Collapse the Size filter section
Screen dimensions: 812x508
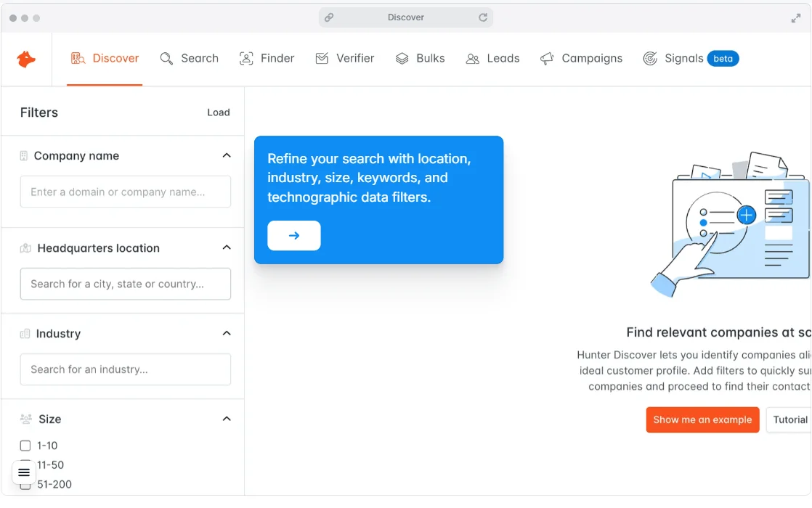(227, 419)
